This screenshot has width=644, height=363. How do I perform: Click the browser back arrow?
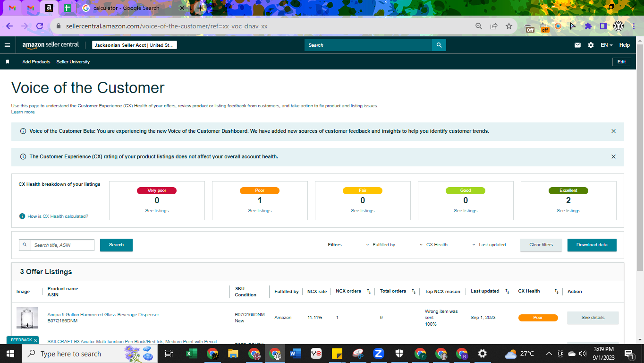pyautogui.click(x=9, y=26)
